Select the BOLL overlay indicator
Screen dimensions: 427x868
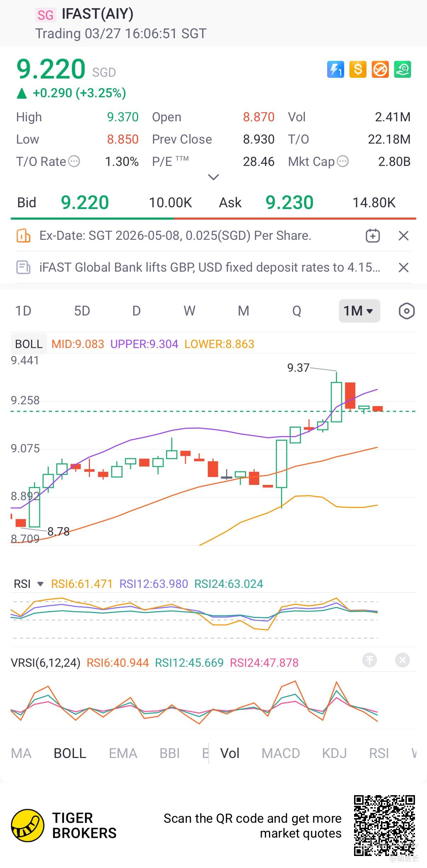(70, 753)
